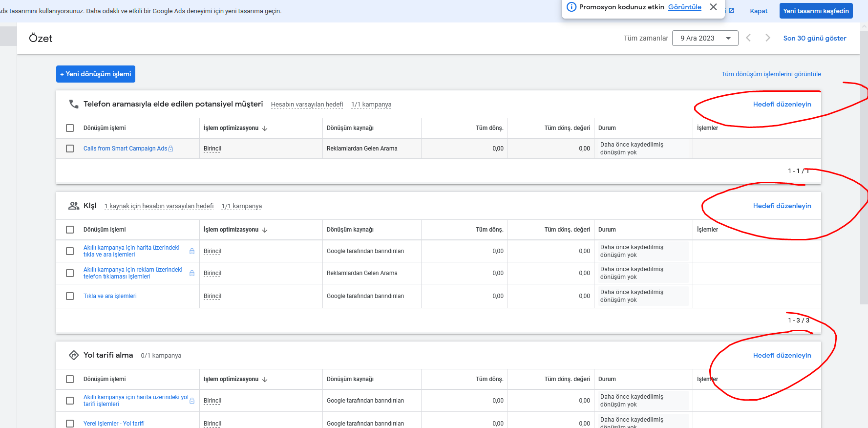Image resolution: width=868 pixels, height=428 pixels.
Task: Check Akıllı kampanya harita tıkla ve ara row
Action: pos(70,251)
